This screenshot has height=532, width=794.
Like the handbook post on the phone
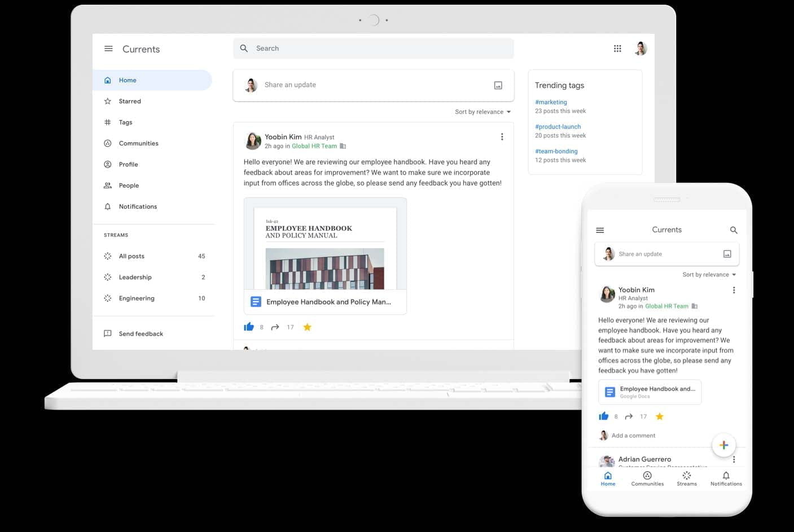pos(603,416)
